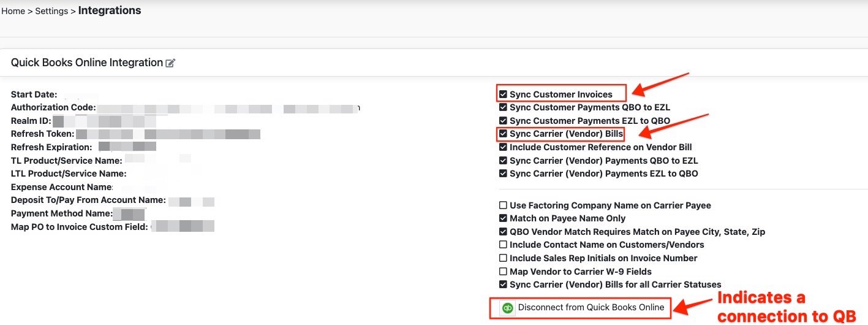The height and width of the screenshot is (325, 868).
Task: Click the TL Product/Service Name label
Action: (67, 161)
